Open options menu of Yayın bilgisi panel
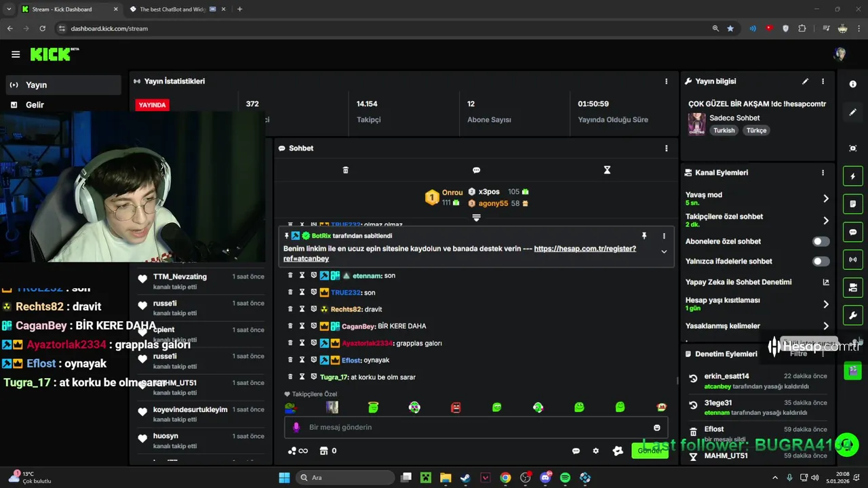The height and width of the screenshot is (488, 868). point(823,81)
